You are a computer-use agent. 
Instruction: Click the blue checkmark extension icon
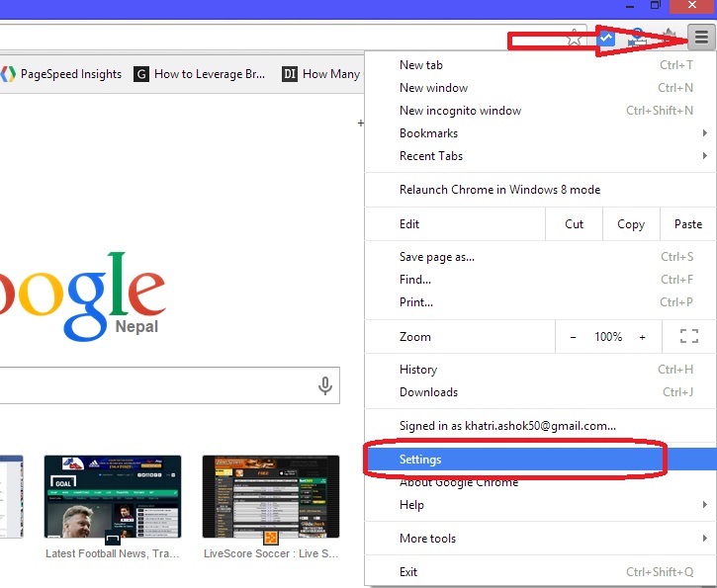point(606,39)
